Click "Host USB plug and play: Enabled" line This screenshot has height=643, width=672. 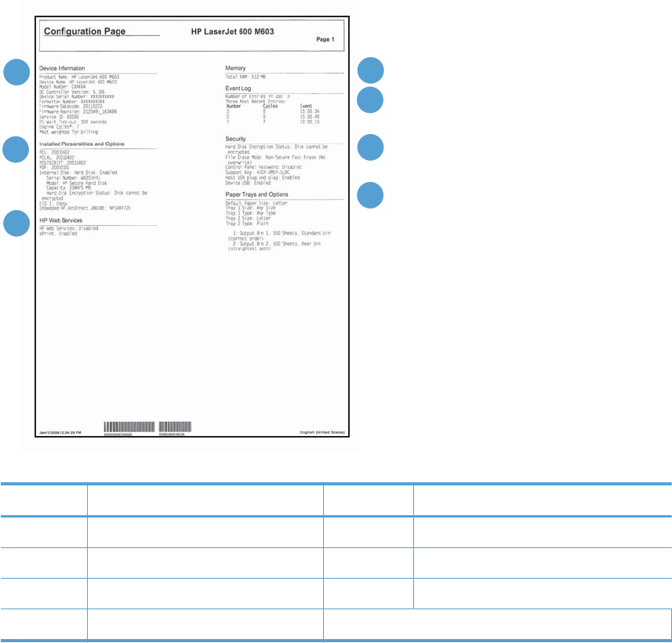coord(263,177)
